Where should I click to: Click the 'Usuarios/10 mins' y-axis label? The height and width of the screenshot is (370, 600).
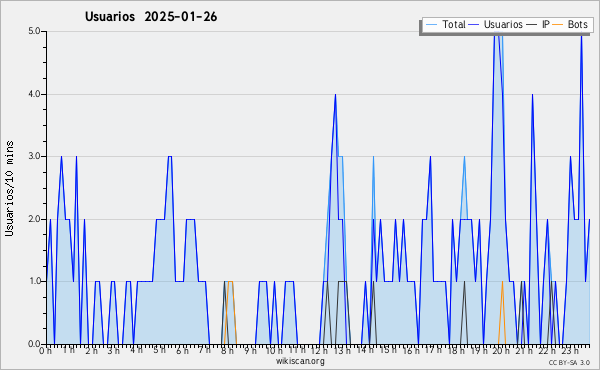click(10, 188)
